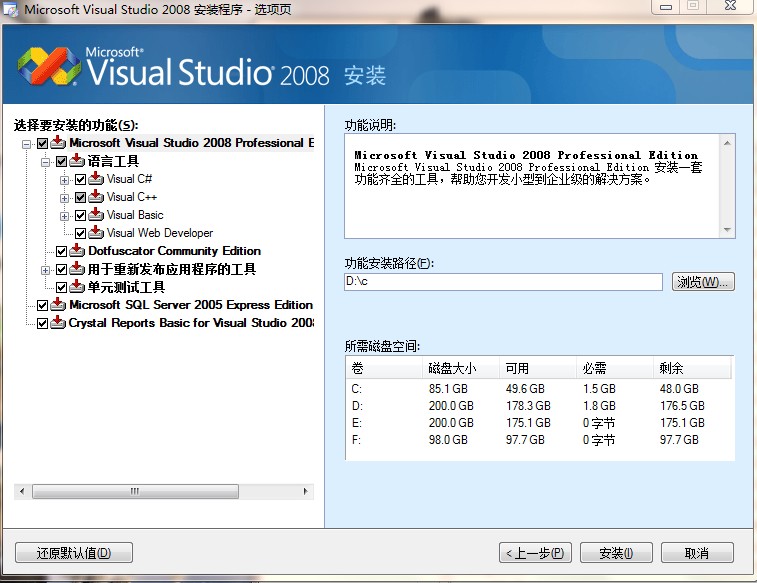Select the C: drive row

tap(540, 389)
